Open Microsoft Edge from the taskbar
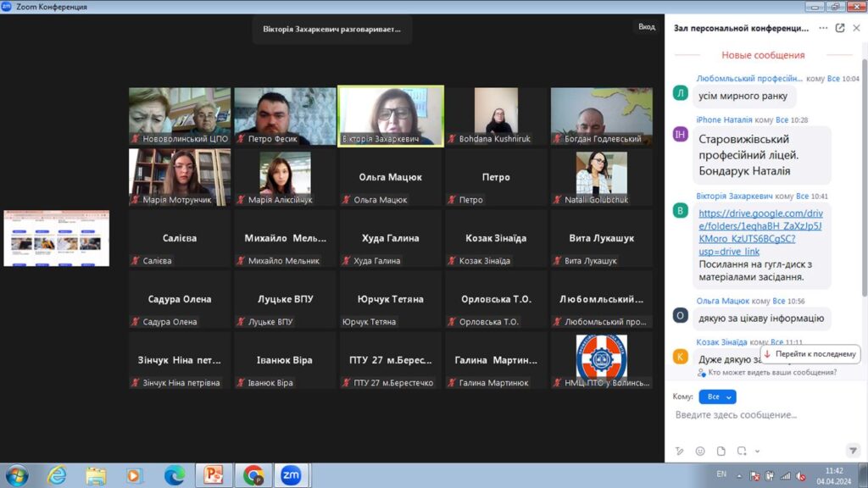Screen dimensions: 868x488 point(175,475)
